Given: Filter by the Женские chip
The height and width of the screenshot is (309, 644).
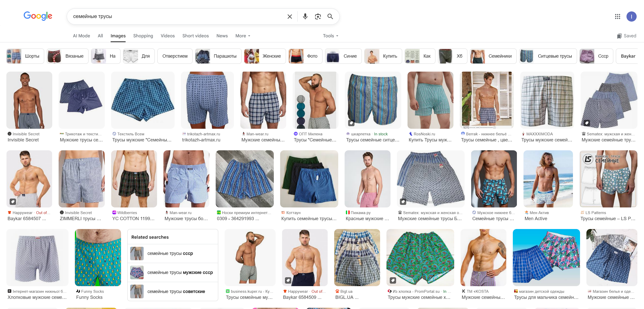Looking at the screenshot, I should [x=265, y=56].
